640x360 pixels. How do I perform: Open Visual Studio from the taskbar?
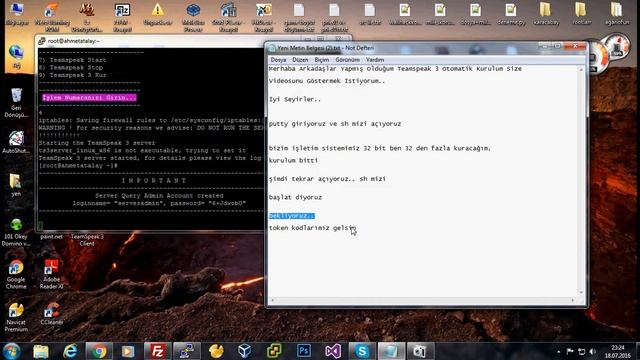(x=333, y=351)
